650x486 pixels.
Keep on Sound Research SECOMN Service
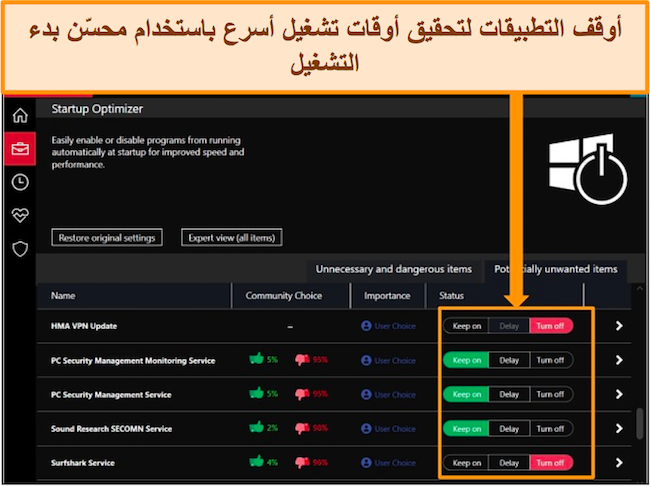466,429
